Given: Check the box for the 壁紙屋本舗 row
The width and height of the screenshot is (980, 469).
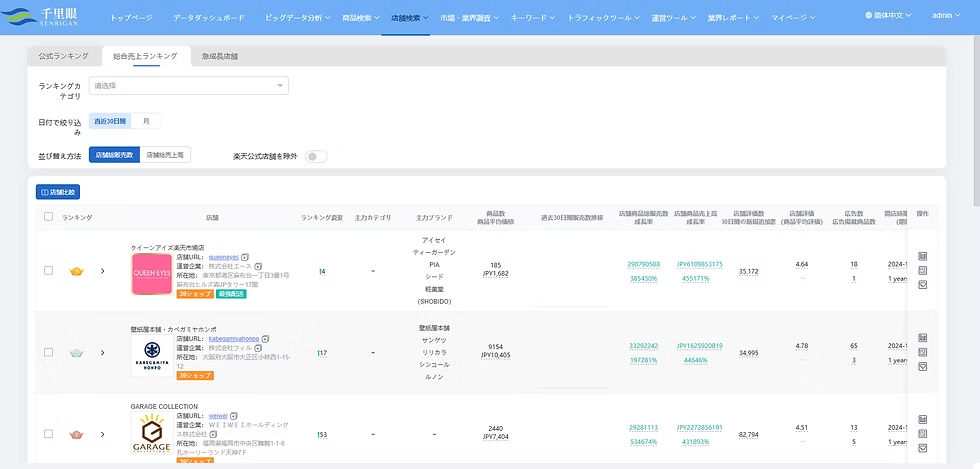Looking at the screenshot, I should [x=49, y=352].
